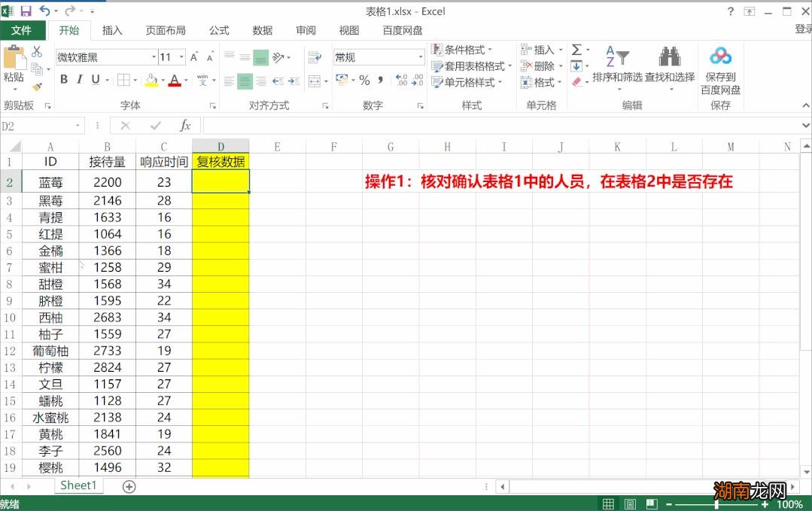Select the Bold formatting icon
Image resolution: width=812 pixels, height=511 pixels.
pyautogui.click(x=64, y=79)
